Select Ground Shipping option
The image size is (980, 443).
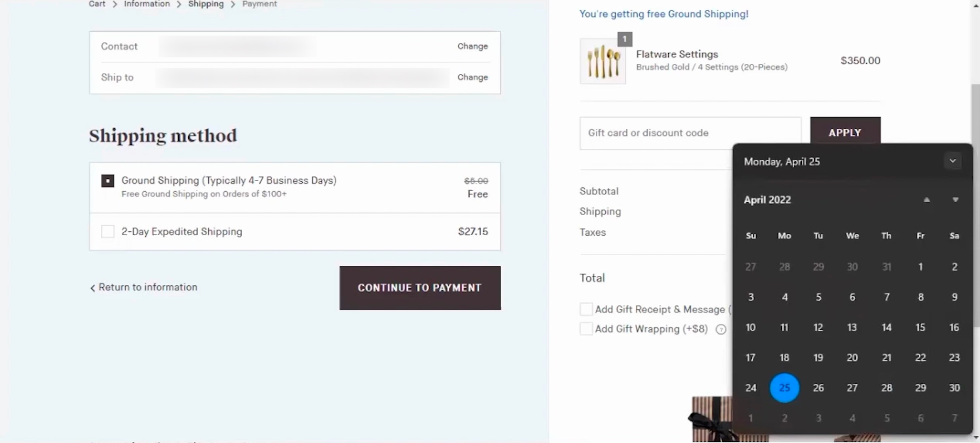(x=108, y=181)
